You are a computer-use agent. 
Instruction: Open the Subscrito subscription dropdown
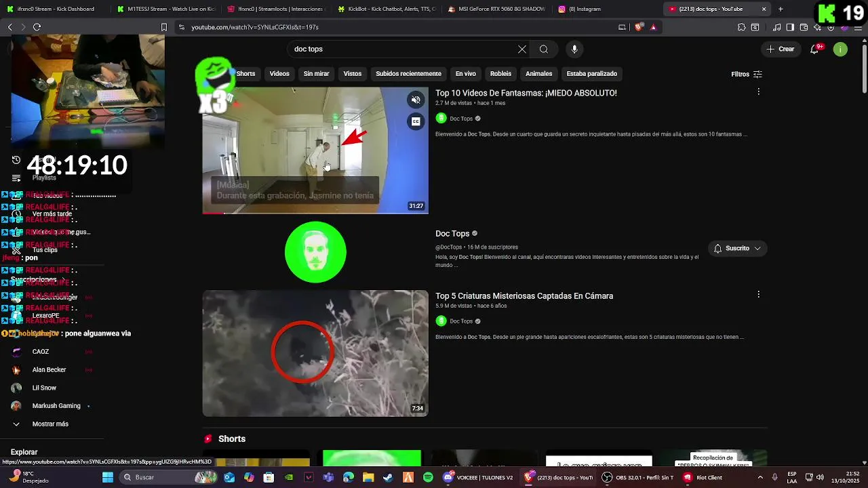click(737, 249)
